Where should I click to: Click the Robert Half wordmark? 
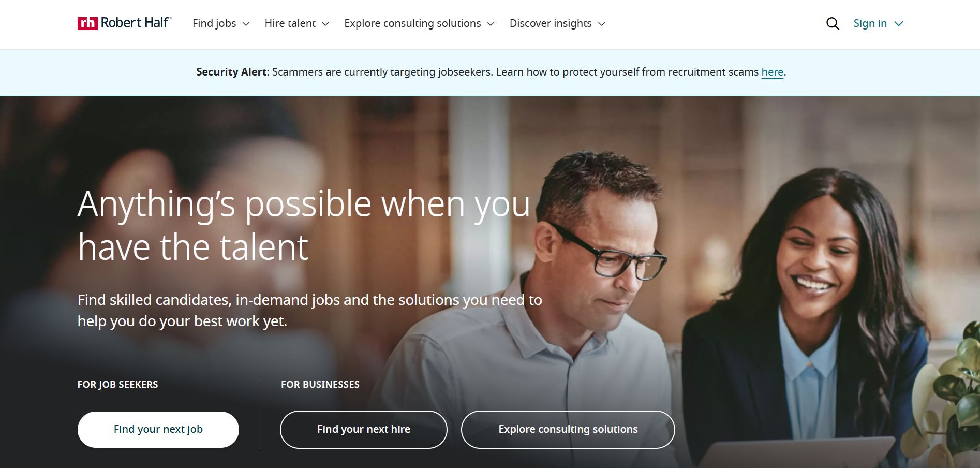(136, 23)
